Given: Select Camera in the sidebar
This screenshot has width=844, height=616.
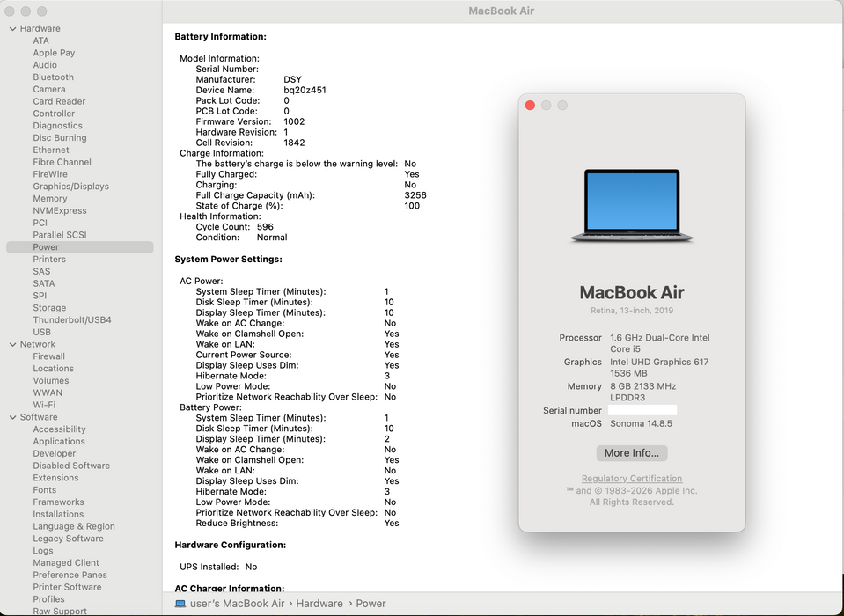Looking at the screenshot, I should [x=49, y=89].
